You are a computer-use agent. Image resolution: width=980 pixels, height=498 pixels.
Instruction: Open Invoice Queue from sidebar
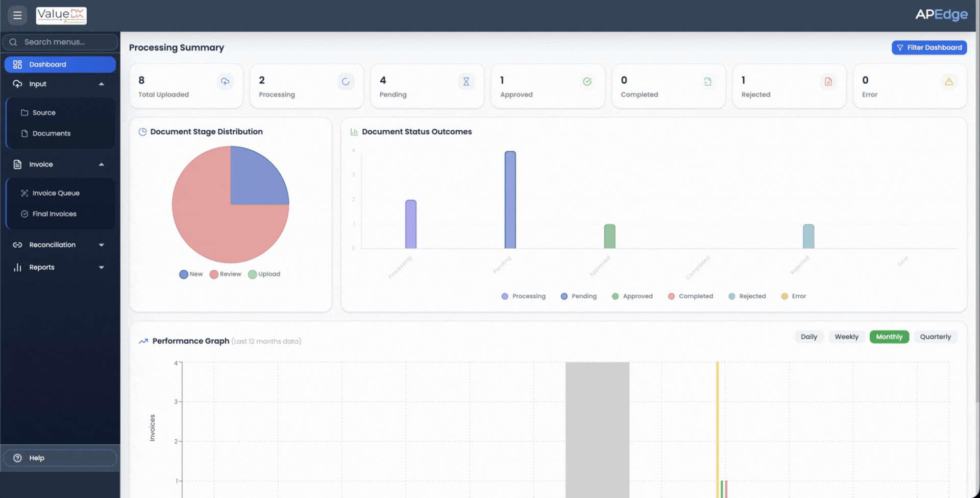[56, 193]
